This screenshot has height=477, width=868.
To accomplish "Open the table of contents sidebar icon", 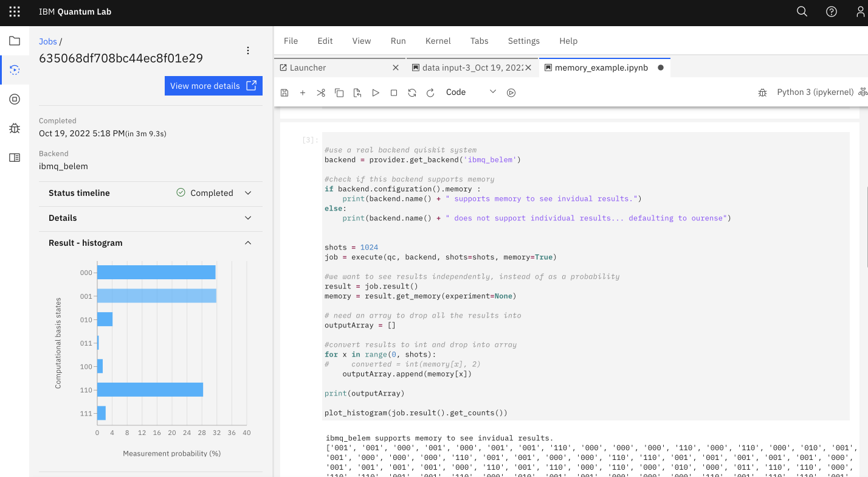I will coord(15,158).
